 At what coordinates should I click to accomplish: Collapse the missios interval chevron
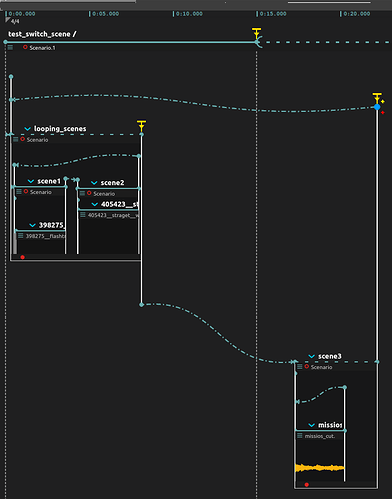(x=312, y=425)
